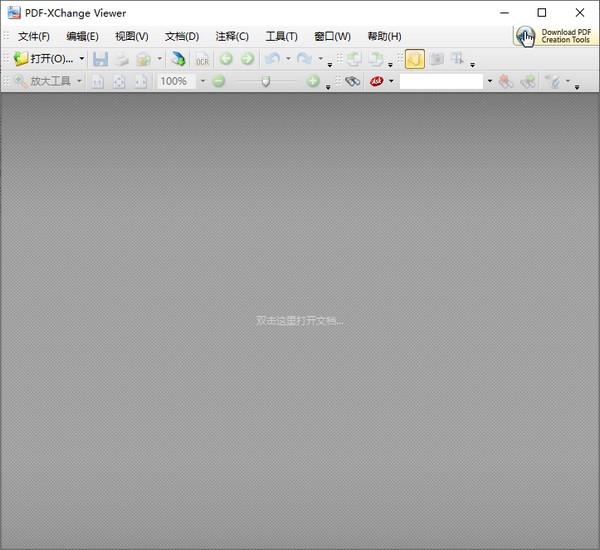Click the Save disk icon
This screenshot has height=550, width=600.
[100, 60]
